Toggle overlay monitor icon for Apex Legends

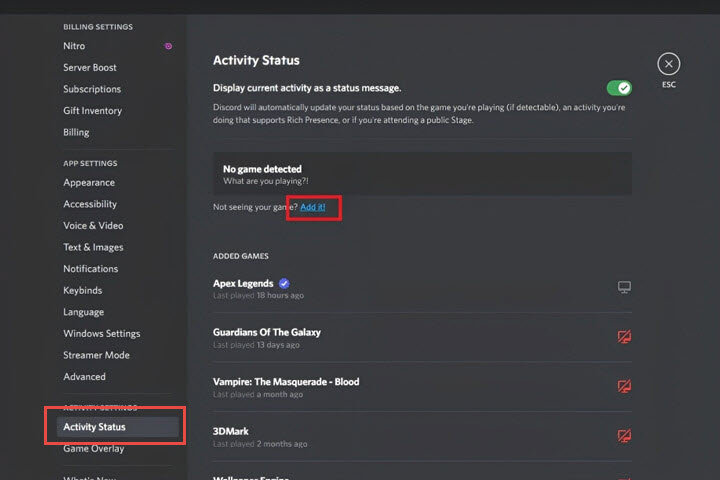point(624,287)
